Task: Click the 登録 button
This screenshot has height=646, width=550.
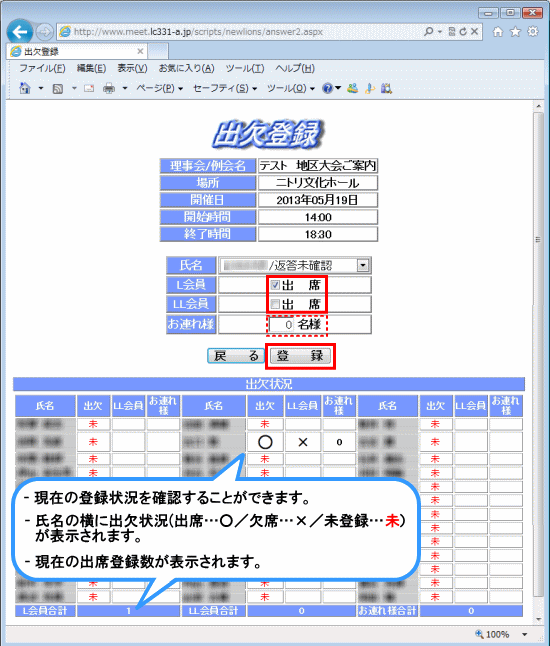Action: (300, 356)
